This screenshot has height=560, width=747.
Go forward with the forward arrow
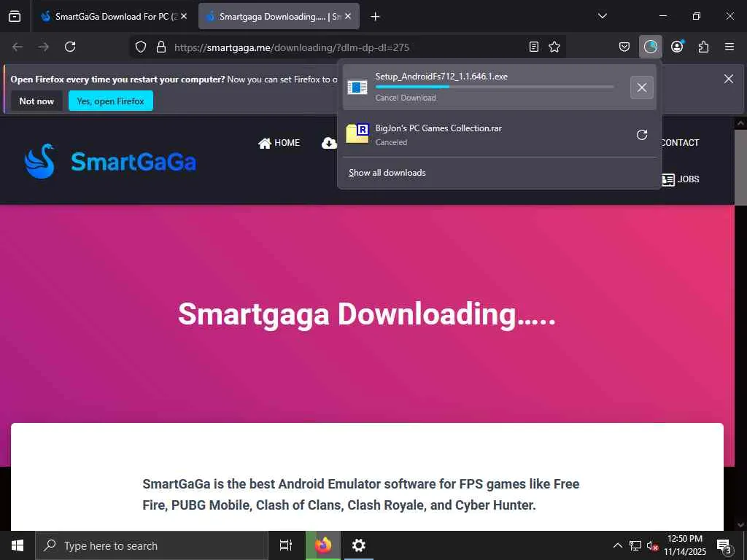[x=44, y=47]
